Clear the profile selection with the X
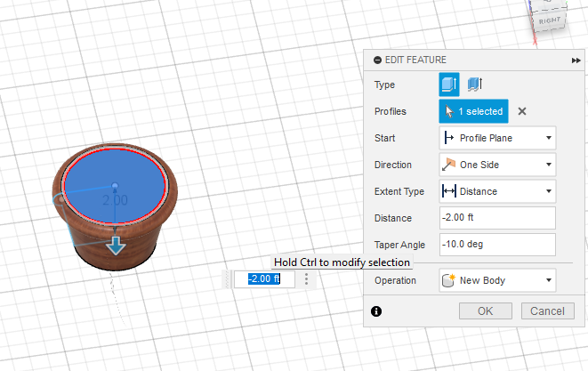Screen dimensions: 588x371 pyautogui.click(x=522, y=111)
